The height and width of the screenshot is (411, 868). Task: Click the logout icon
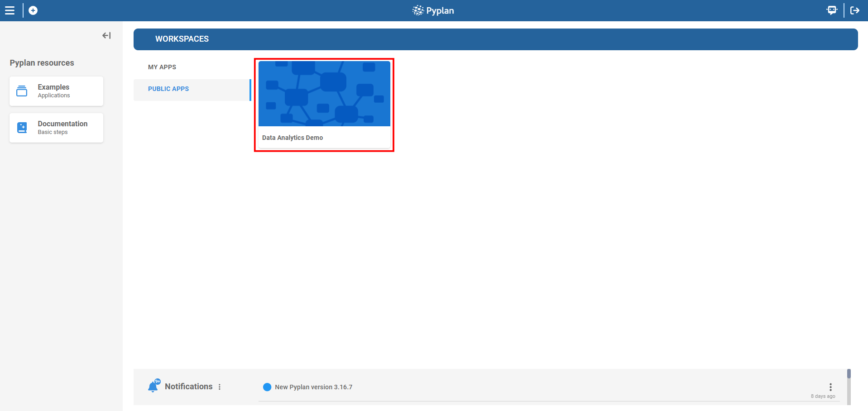[854, 10]
